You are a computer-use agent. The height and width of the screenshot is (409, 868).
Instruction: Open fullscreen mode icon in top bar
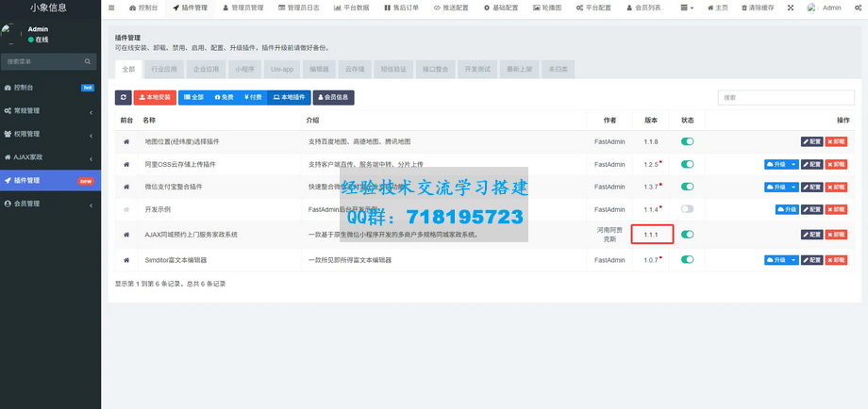[x=790, y=8]
